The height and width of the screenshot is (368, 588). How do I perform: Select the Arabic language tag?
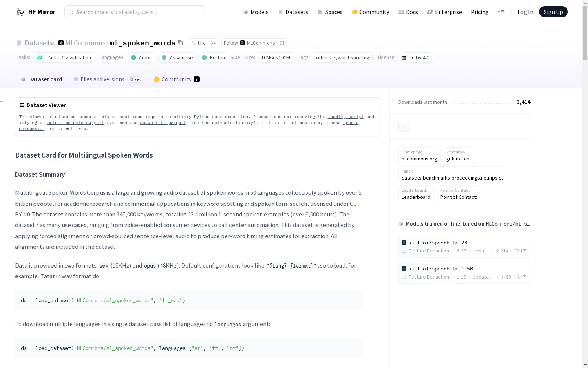click(142, 57)
